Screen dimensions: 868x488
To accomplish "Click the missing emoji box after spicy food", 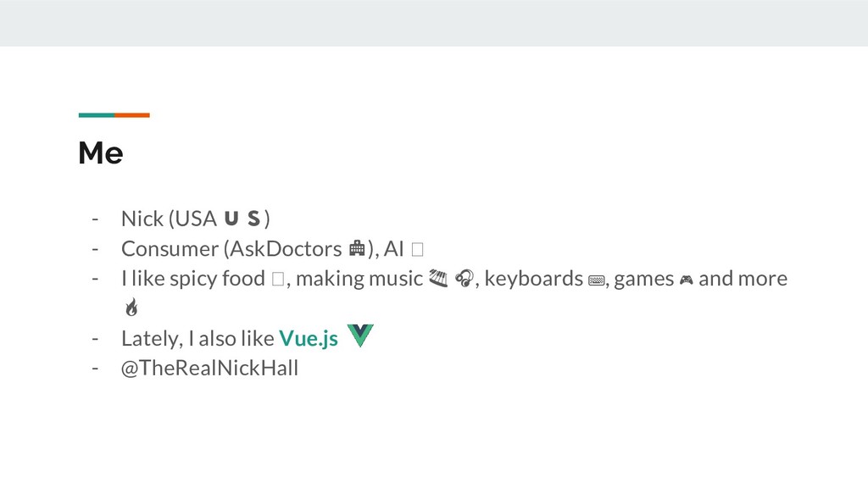I will click(278, 279).
